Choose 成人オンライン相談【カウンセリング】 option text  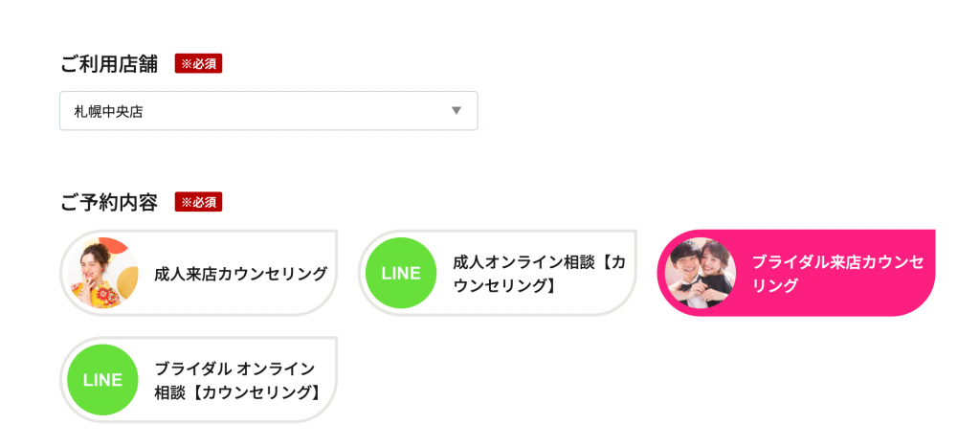tap(539, 273)
